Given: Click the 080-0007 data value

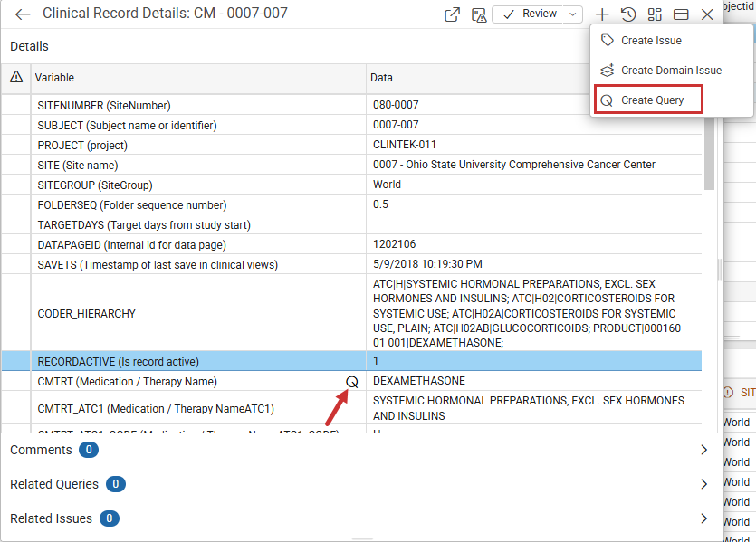Looking at the screenshot, I should point(396,105).
